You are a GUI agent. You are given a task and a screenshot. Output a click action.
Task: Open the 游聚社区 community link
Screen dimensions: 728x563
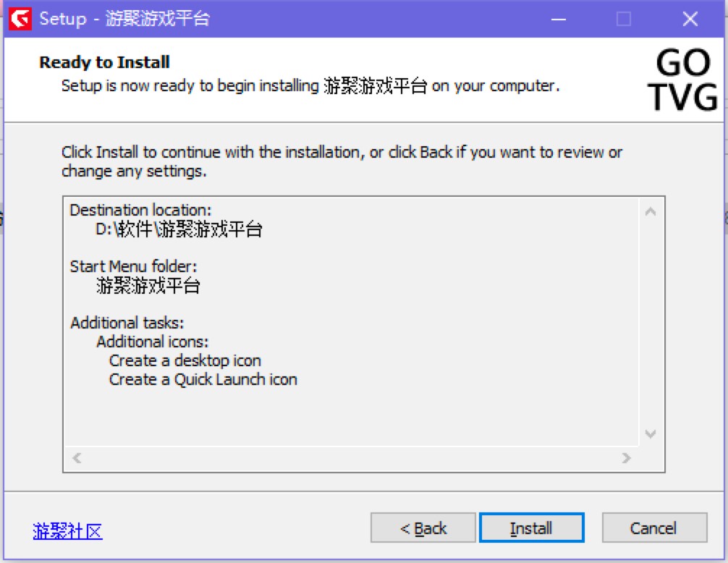tap(67, 530)
